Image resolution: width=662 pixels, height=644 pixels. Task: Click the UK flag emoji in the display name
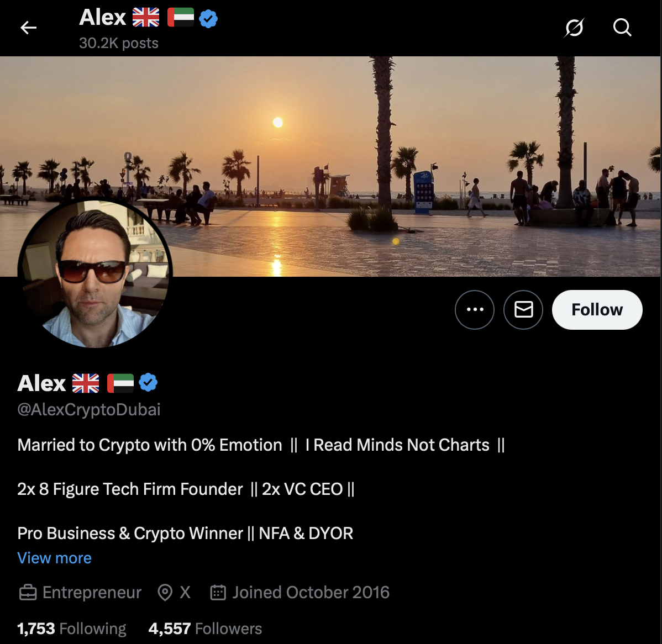click(x=86, y=382)
